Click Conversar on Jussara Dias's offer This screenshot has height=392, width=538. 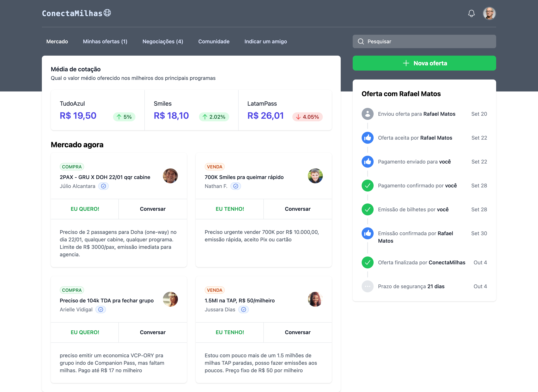(x=298, y=332)
